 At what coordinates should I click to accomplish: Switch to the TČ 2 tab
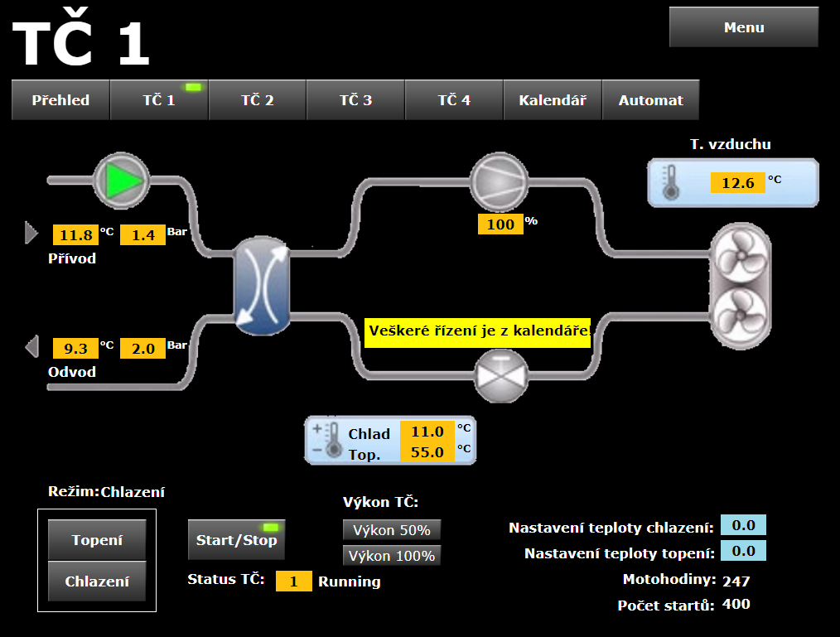257,100
